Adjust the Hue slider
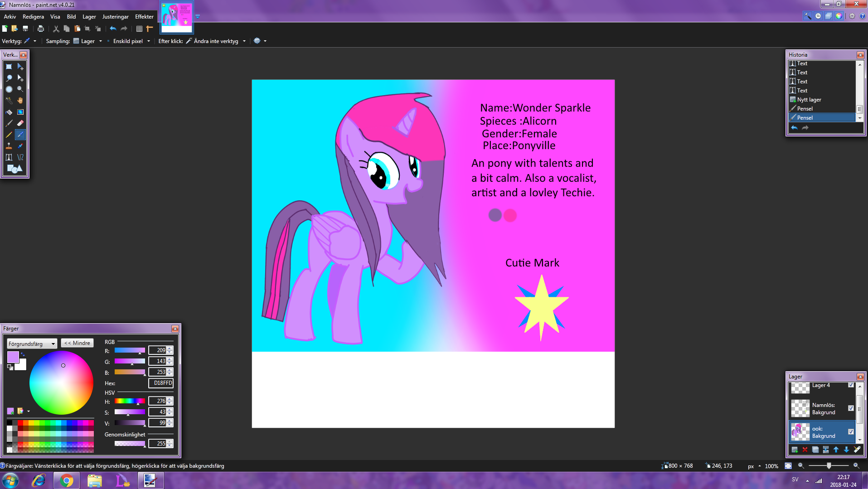 (x=130, y=401)
